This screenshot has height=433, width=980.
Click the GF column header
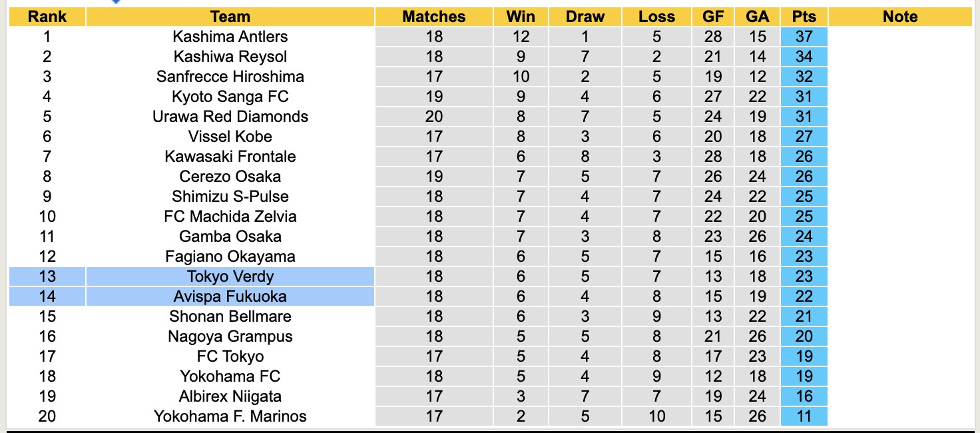713,17
